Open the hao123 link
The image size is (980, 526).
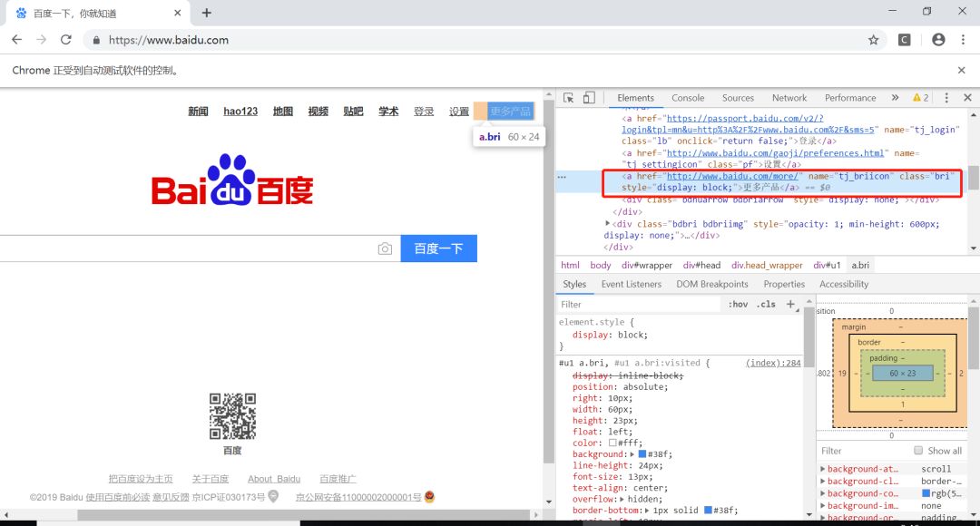pyautogui.click(x=240, y=112)
